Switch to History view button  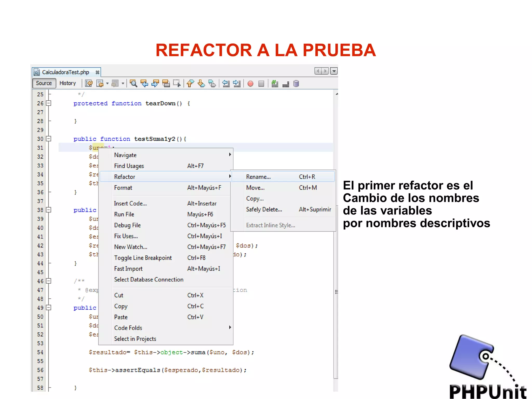click(x=68, y=83)
